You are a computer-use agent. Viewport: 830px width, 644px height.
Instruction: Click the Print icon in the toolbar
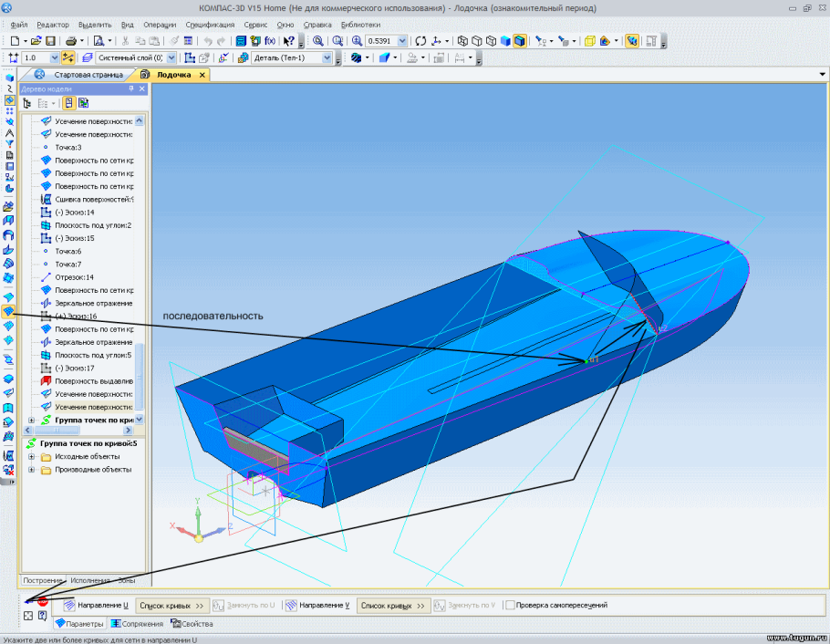tap(70, 41)
